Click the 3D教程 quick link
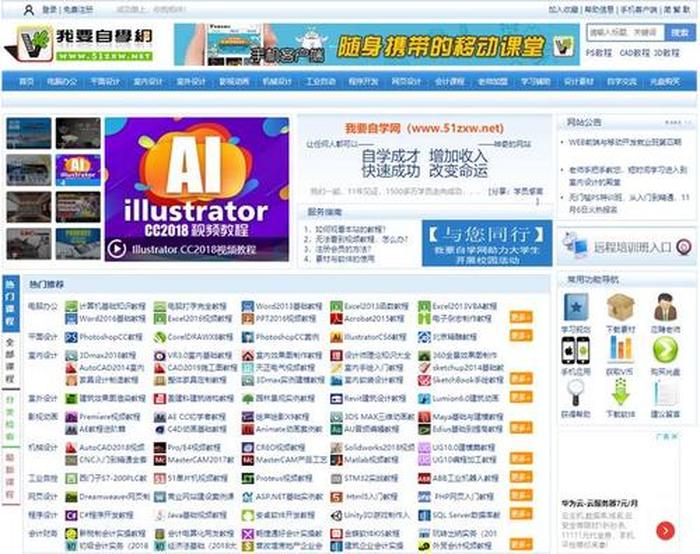Viewport: 700px width, 554px height. coord(667,53)
